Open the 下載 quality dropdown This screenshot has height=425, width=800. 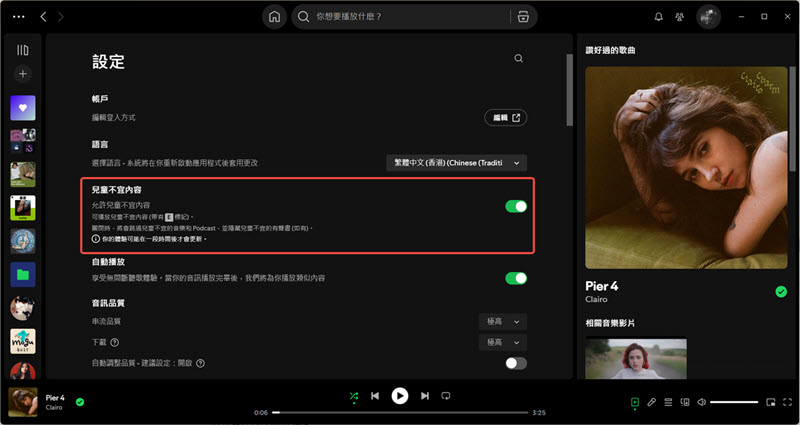(503, 342)
